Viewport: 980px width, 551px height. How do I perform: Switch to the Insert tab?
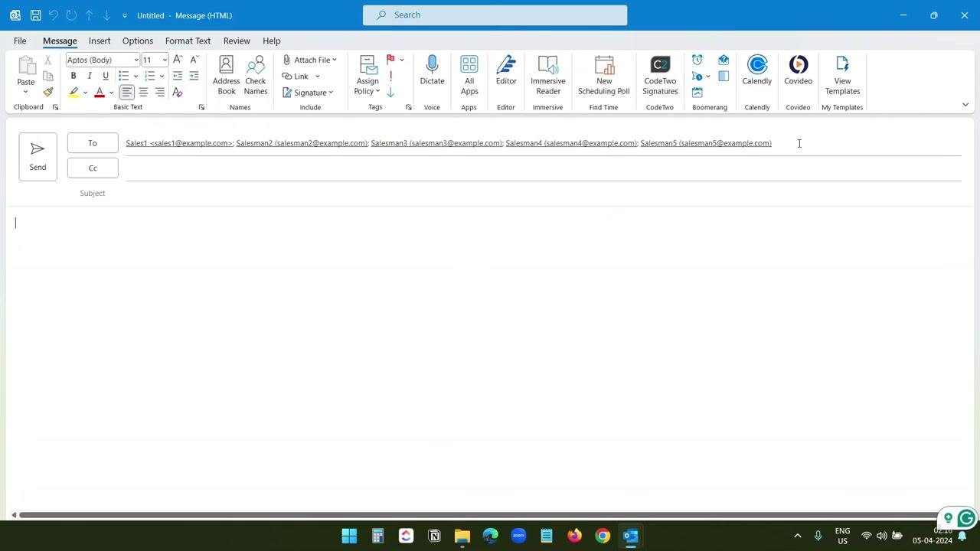coord(100,41)
